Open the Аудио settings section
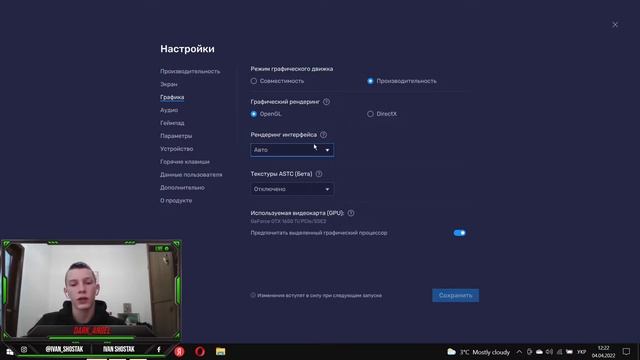 pos(169,110)
